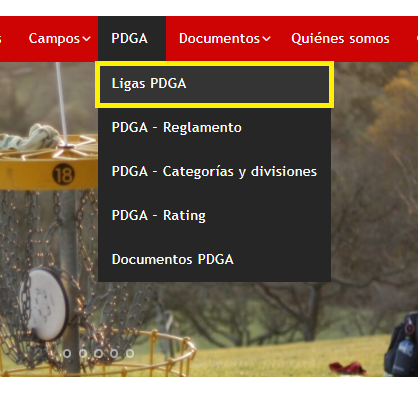Image resolution: width=418 pixels, height=404 pixels.
Task: Open the Campos menu label
Action: click(x=54, y=38)
